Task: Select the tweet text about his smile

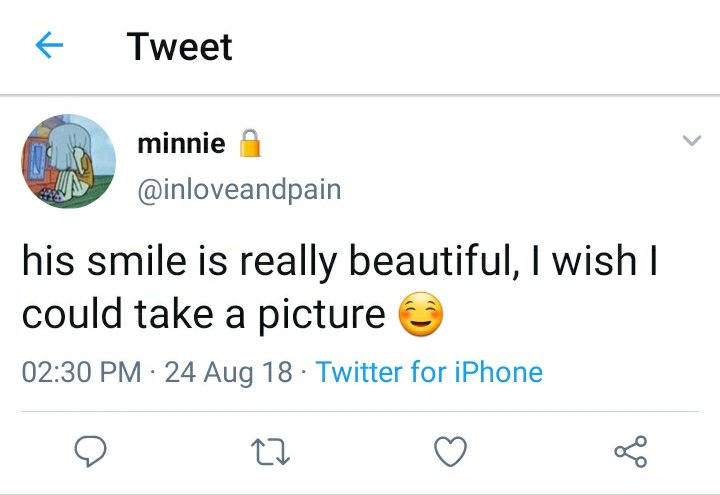Action: coord(339,287)
